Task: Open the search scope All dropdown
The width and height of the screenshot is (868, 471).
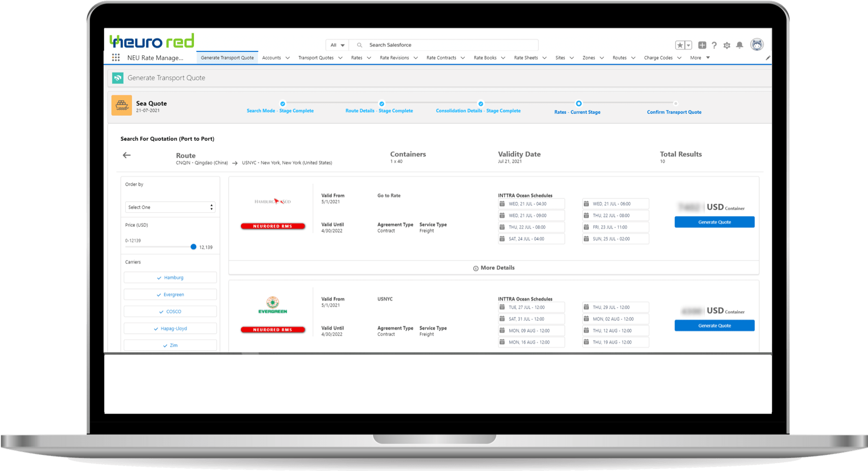Action: [x=337, y=45]
